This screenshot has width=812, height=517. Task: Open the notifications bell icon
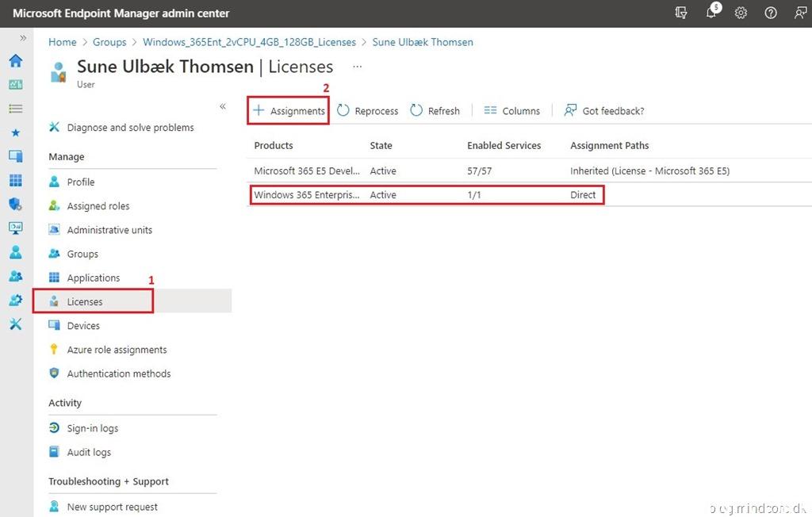[x=711, y=13]
